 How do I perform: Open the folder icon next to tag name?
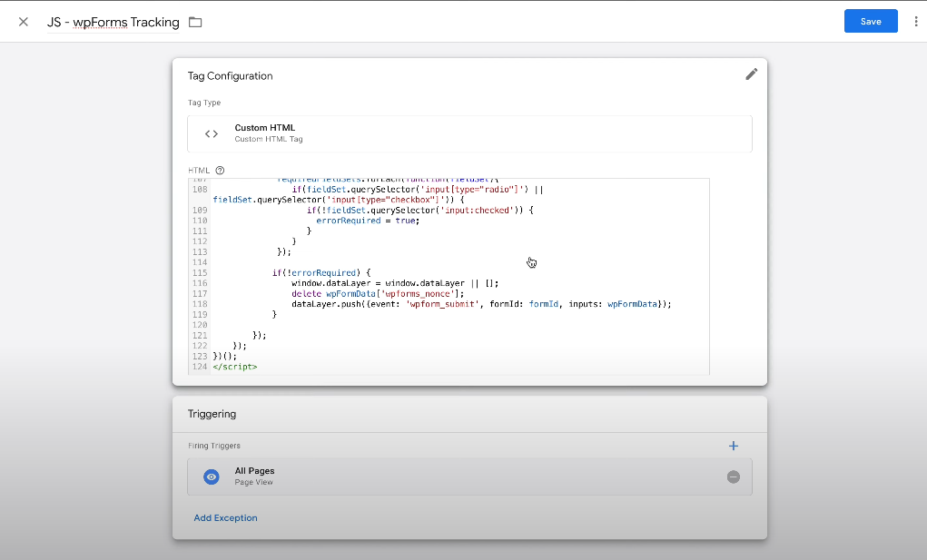point(195,23)
